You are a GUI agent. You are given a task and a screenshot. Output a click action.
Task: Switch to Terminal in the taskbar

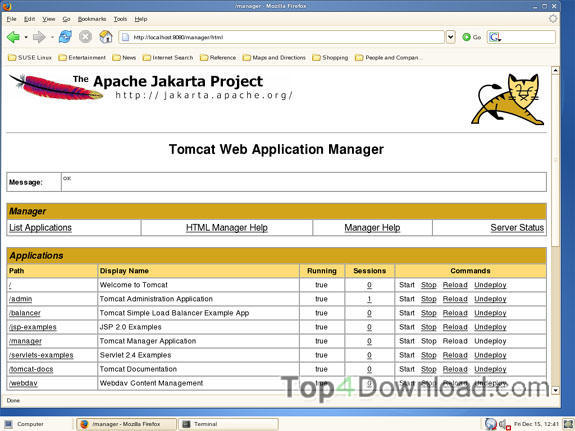click(x=228, y=424)
